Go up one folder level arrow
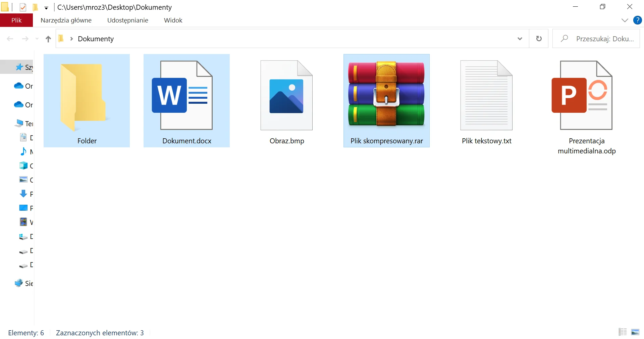This screenshot has width=644, height=339. [48, 39]
